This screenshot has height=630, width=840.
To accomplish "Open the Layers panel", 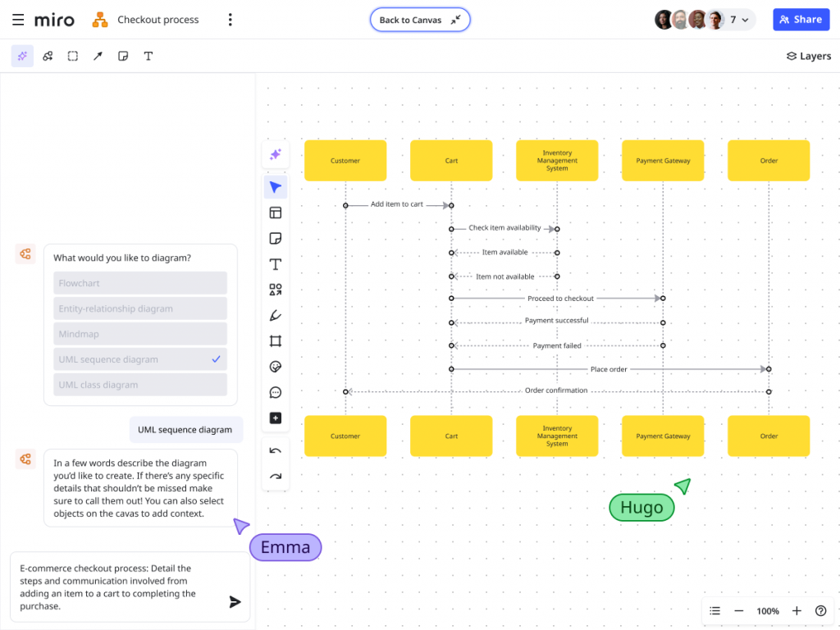I will [x=808, y=56].
